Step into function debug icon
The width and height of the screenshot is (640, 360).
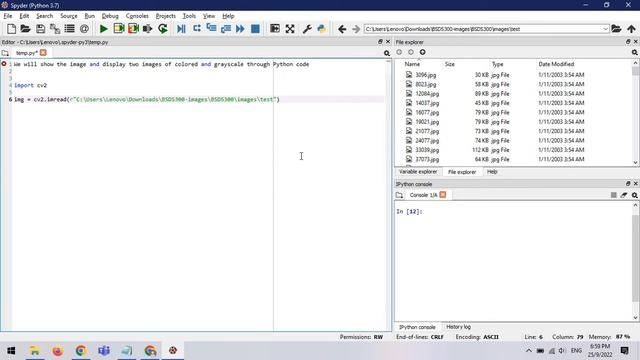(211, 29)
